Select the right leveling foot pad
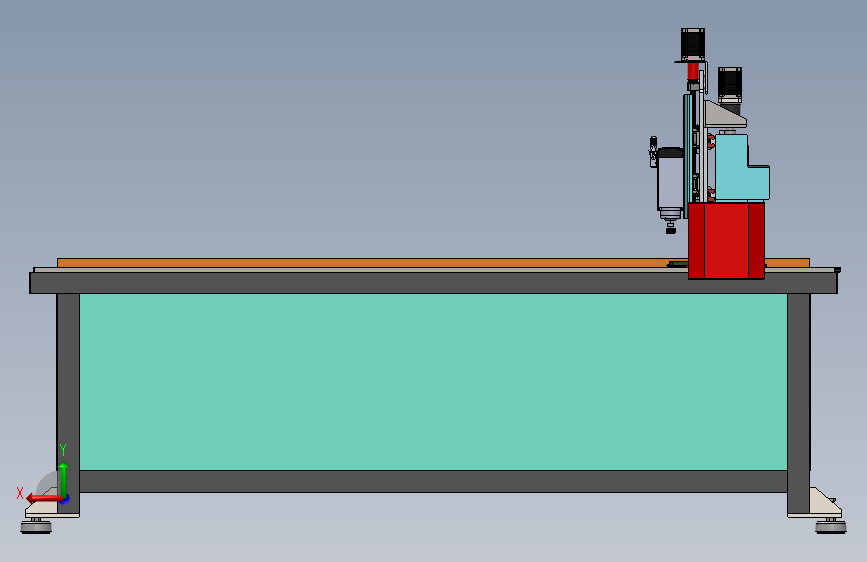Image resolution: width=867 pixels, height=562 pixels. (x=831, y=527)
